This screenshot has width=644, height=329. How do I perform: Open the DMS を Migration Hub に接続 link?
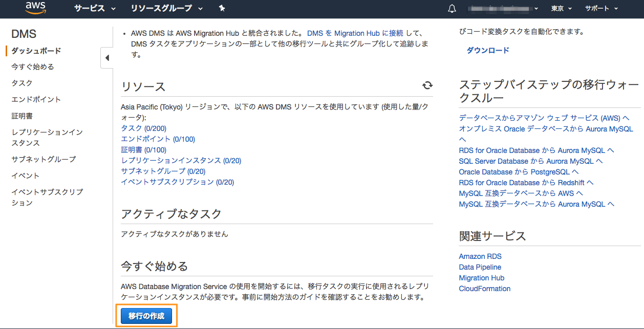(355, 33)
